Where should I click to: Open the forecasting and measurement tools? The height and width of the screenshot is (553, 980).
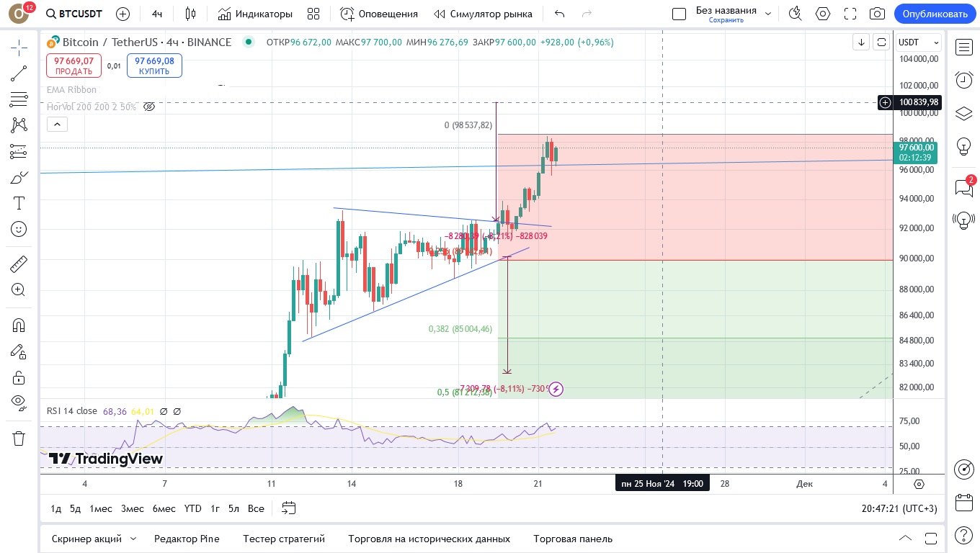tap(19, 151)
